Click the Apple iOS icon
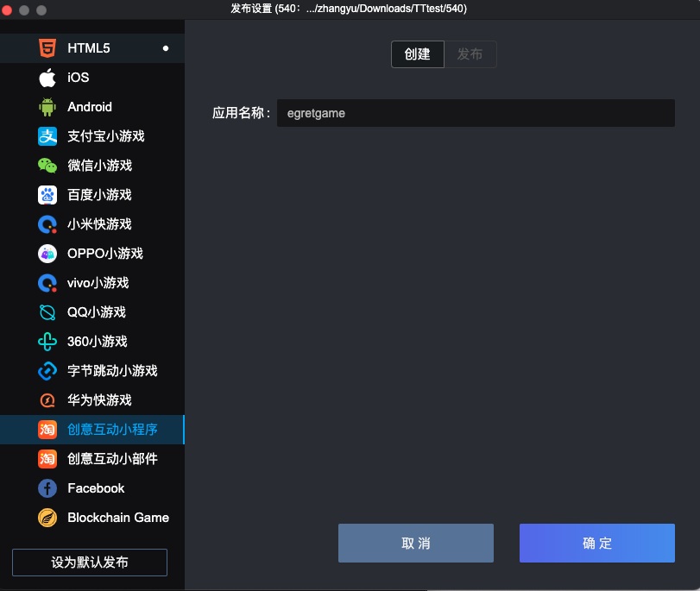Viewport: 700px width, 591px height. coord(47,78)
